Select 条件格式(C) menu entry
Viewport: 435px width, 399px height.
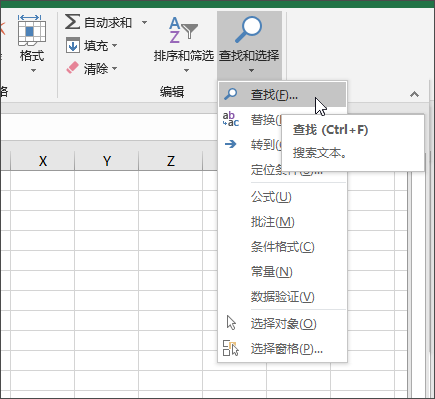[283, 247]
